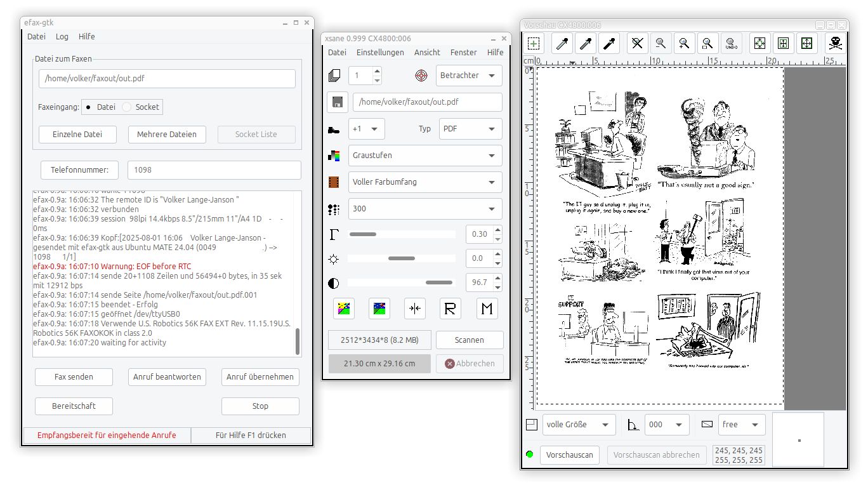Zoom out using the minus magnifier icon

coord(661,43)
